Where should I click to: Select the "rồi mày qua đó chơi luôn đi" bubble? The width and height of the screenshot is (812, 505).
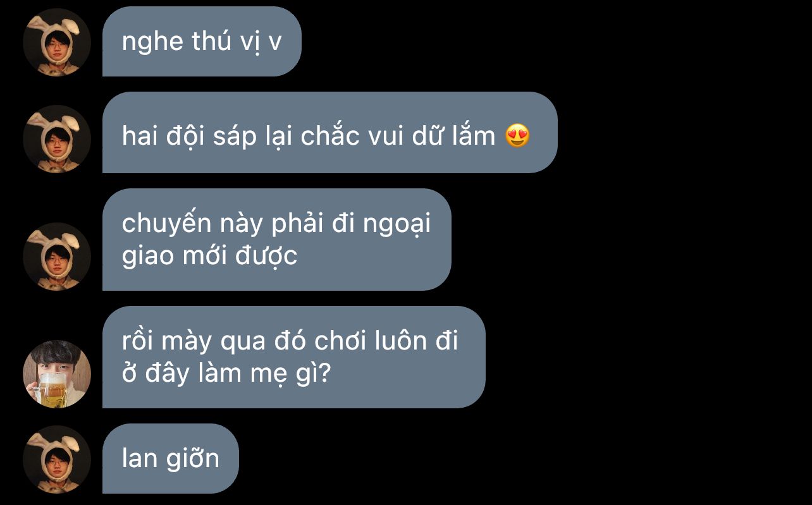[x=294, y=357]
